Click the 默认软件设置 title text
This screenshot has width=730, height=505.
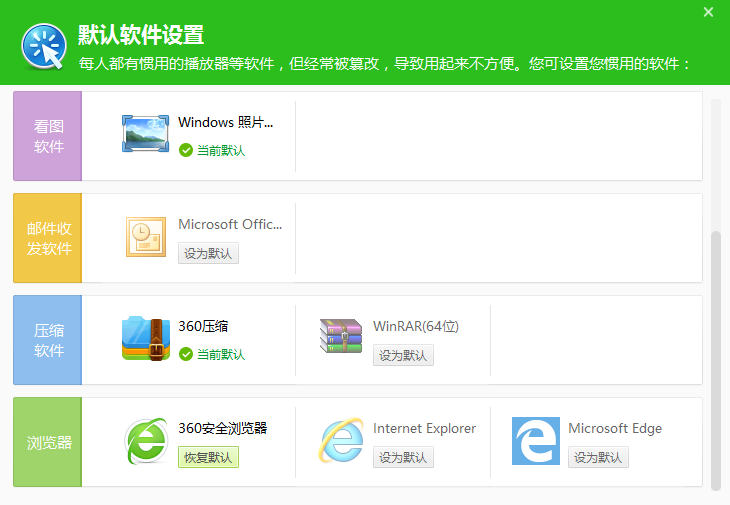click(x=141, y=35)
